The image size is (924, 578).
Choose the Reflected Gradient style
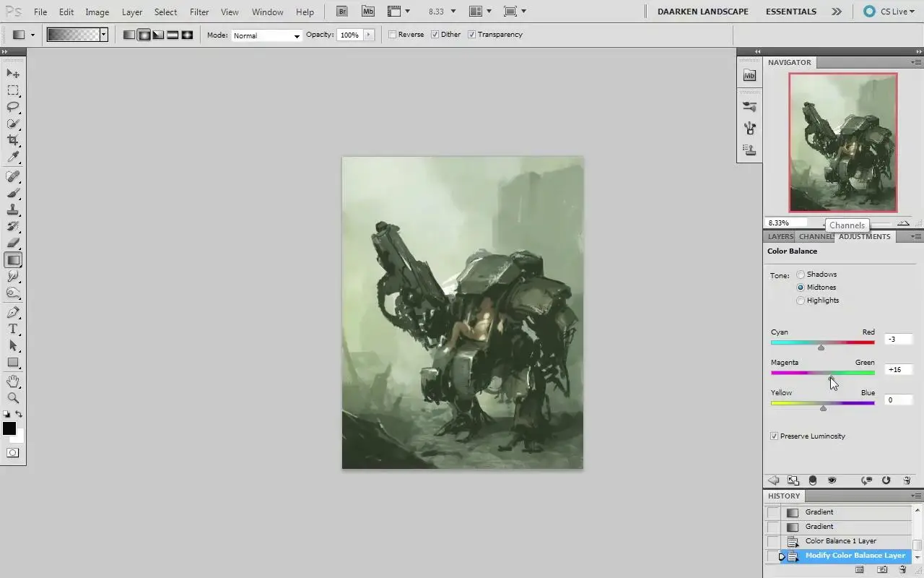(173, 35)
